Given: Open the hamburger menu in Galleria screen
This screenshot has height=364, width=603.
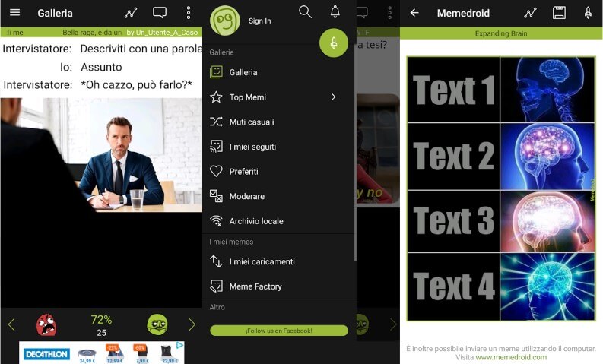Looking at the screenshot, I should coord(14,12).
